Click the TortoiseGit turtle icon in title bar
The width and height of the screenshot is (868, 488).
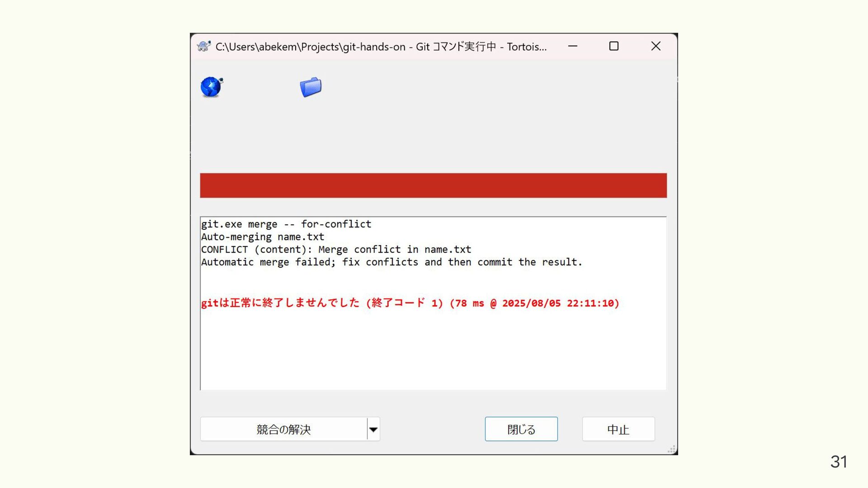click(204, 46)
